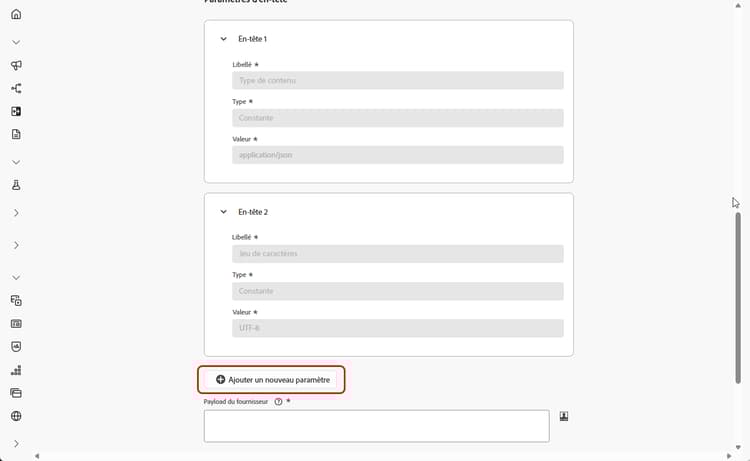Click the globe icon in sidebar
The width and height of the screenshot is (750, 461).
[x=16, y=416]
